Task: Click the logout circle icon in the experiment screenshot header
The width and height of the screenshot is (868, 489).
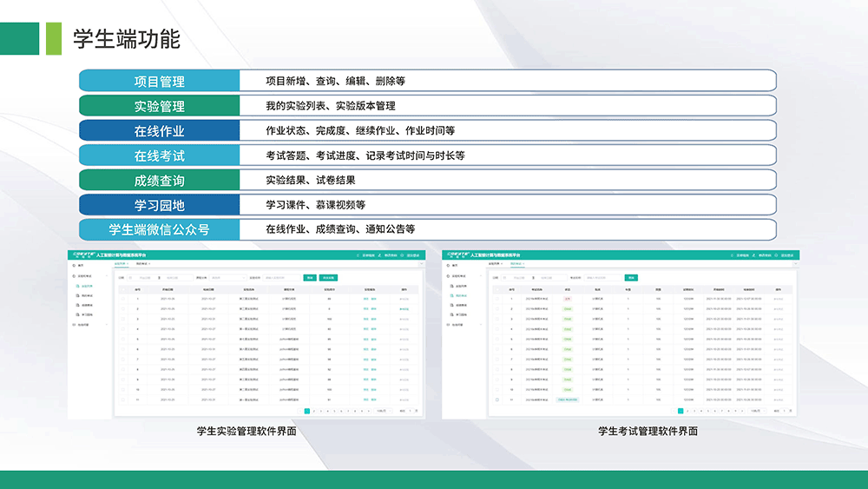Action: point(403,255)
